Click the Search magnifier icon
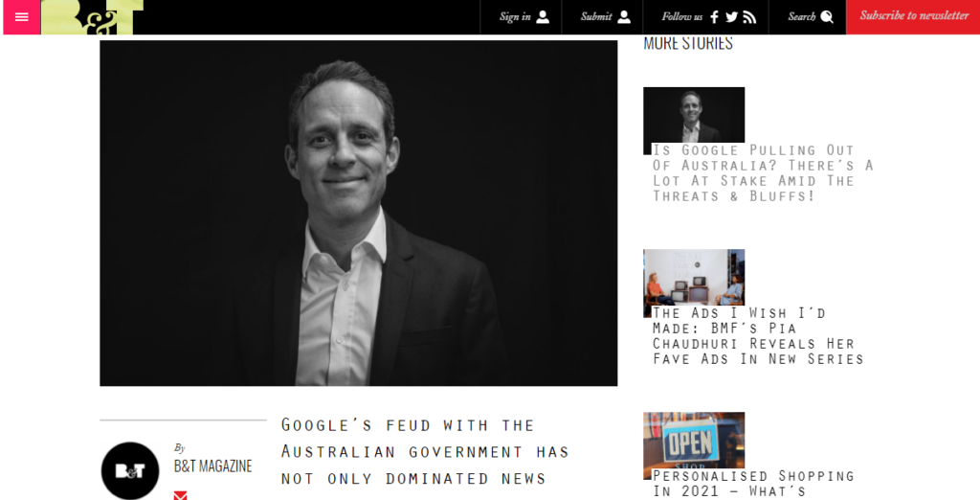980x500 pixels. (826, 17)
